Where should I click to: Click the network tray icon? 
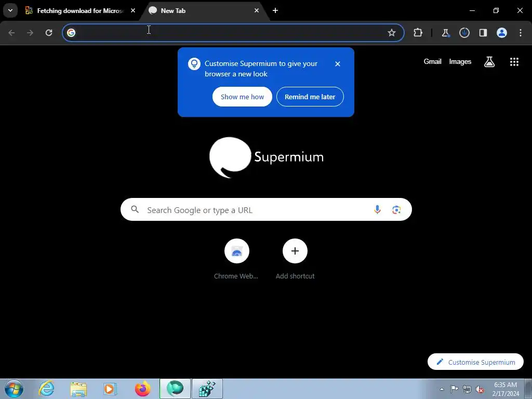pyautogui.click(x=467, y=389)
